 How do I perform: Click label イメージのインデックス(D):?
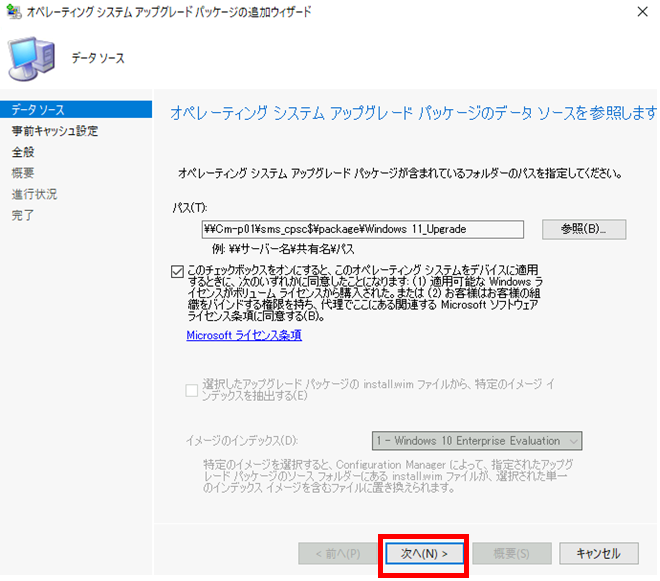pyautogui.click(x=242, y=441)
